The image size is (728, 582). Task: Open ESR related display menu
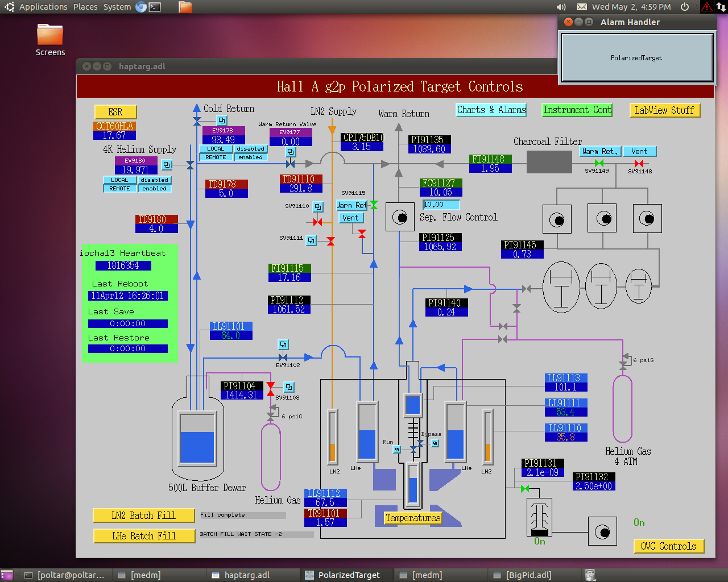[115, 112]
